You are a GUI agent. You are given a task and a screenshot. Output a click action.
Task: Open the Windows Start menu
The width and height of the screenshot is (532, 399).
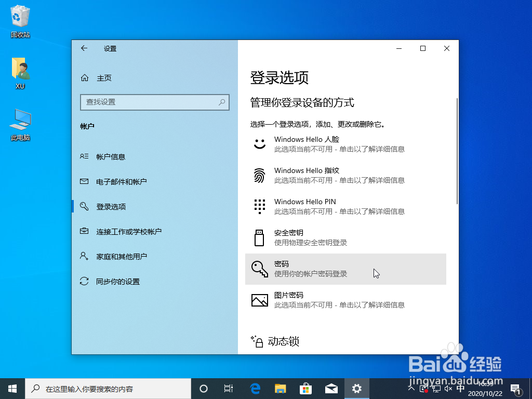tap(12, 389)
